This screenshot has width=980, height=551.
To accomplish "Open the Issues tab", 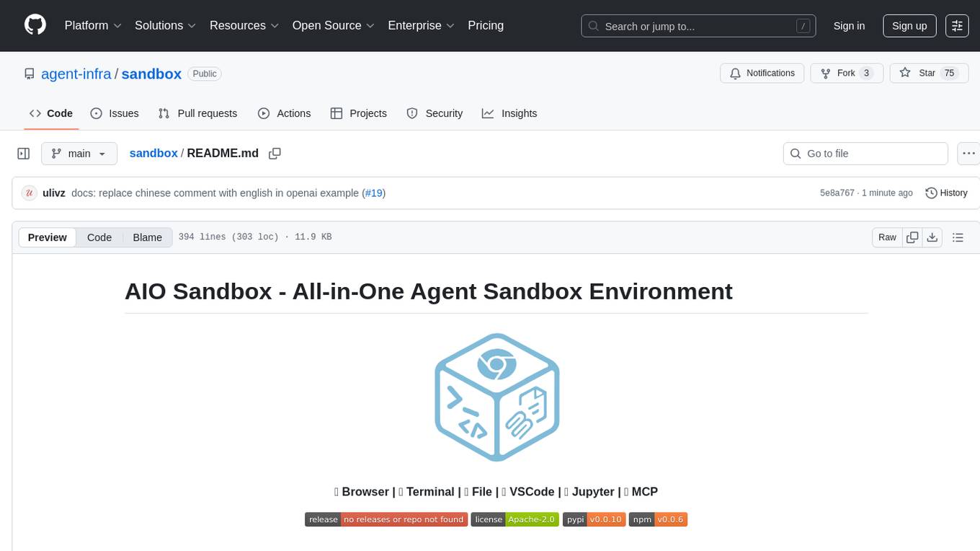I will [115, 113].
